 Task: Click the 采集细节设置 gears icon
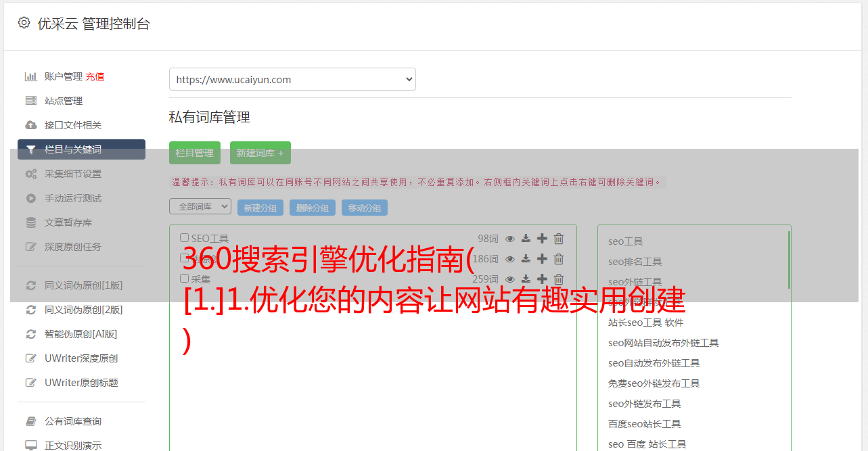coord(31,174)
